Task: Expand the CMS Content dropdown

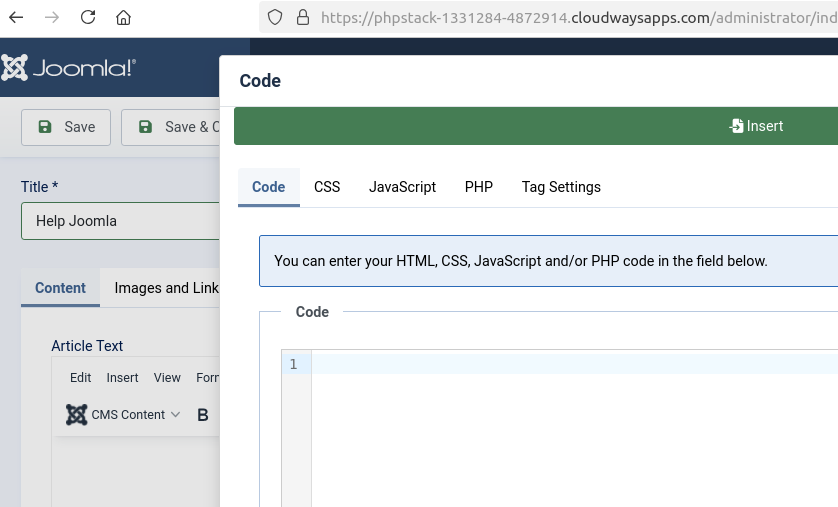Action: 123,415
